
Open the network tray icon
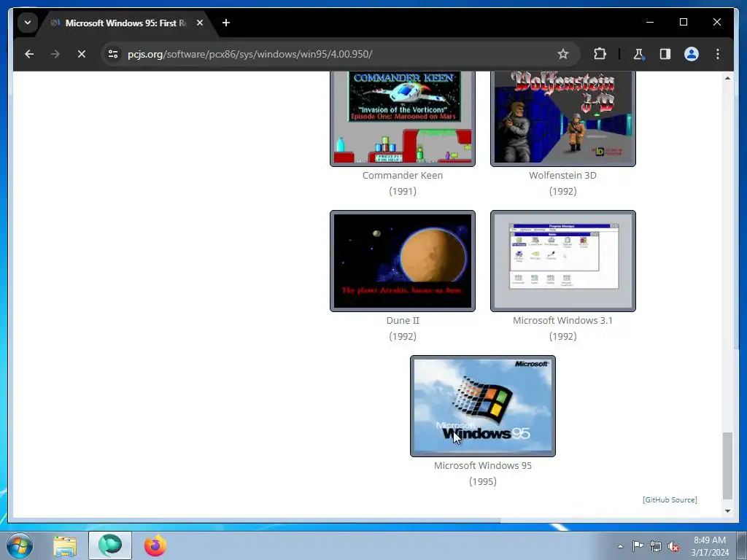click(x=656, y=546)
